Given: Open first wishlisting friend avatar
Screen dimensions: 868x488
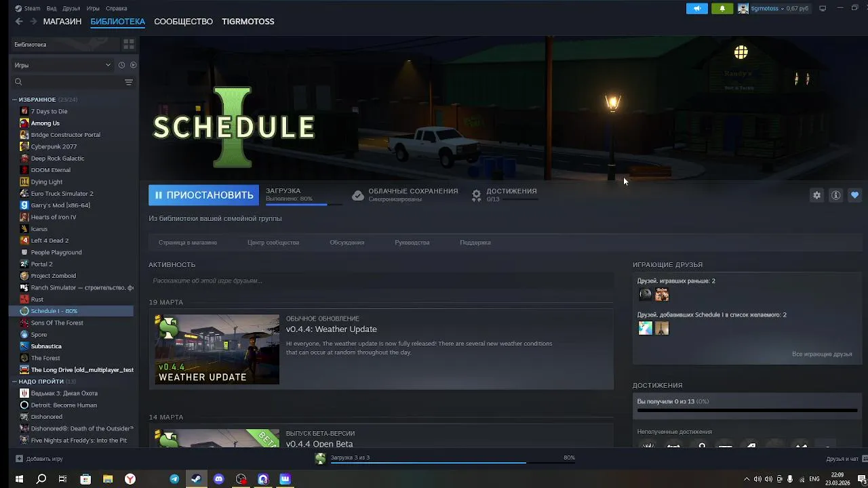Looking at the screenshot, I should pos(646,328).
